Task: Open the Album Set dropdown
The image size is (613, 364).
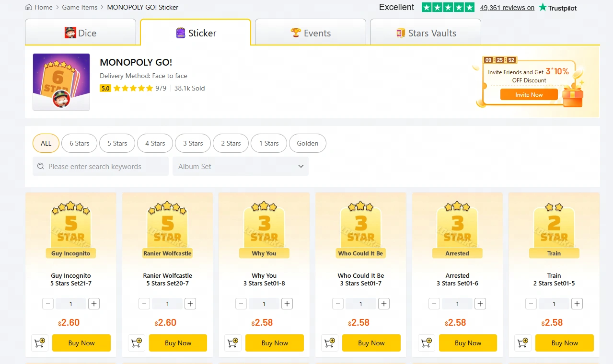Action: [x=241, y=166]
